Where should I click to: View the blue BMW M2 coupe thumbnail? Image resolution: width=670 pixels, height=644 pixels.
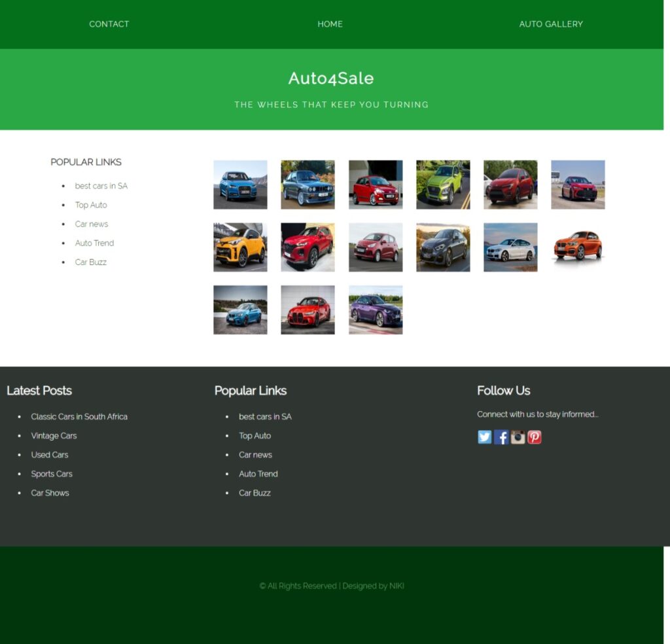[240, 310]
